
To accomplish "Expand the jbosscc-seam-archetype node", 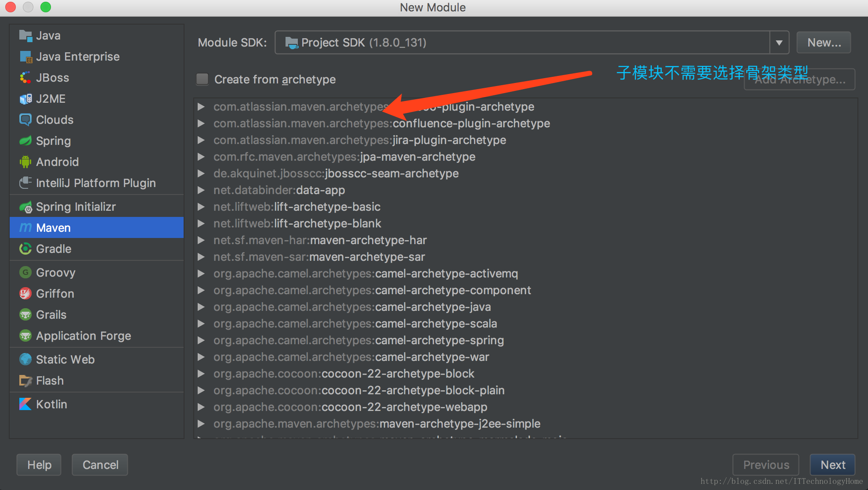I will coord(201,173).
